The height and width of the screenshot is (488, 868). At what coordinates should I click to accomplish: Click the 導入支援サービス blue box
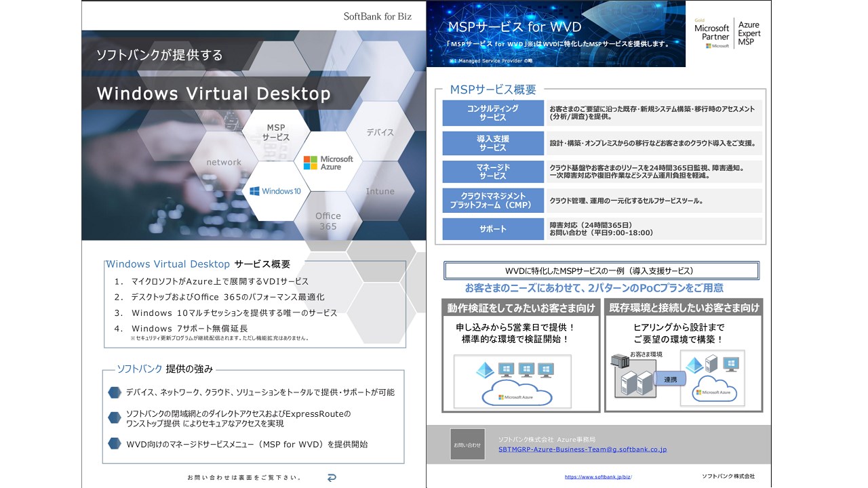(492, 144)
